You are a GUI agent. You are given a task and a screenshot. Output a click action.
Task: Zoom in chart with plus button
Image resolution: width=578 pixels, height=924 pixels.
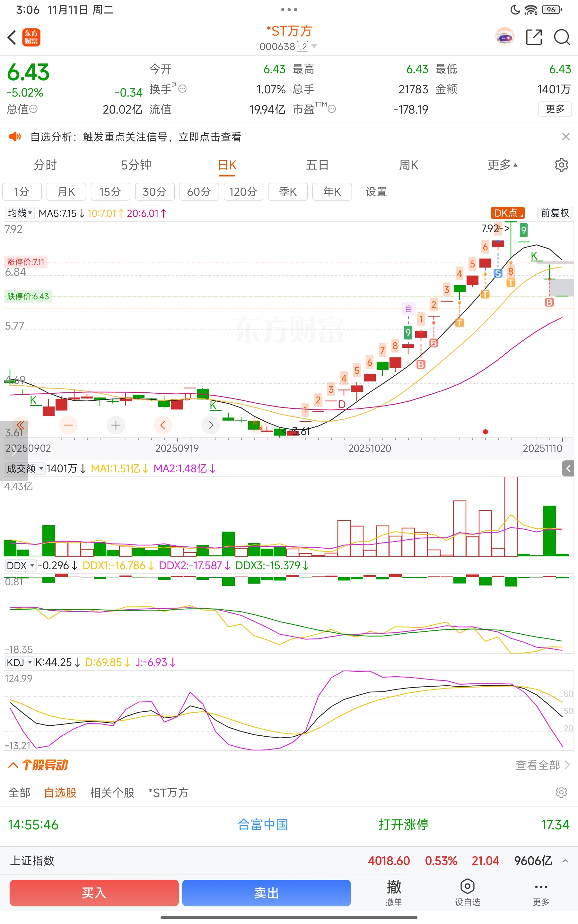click(x=116, y=425)
